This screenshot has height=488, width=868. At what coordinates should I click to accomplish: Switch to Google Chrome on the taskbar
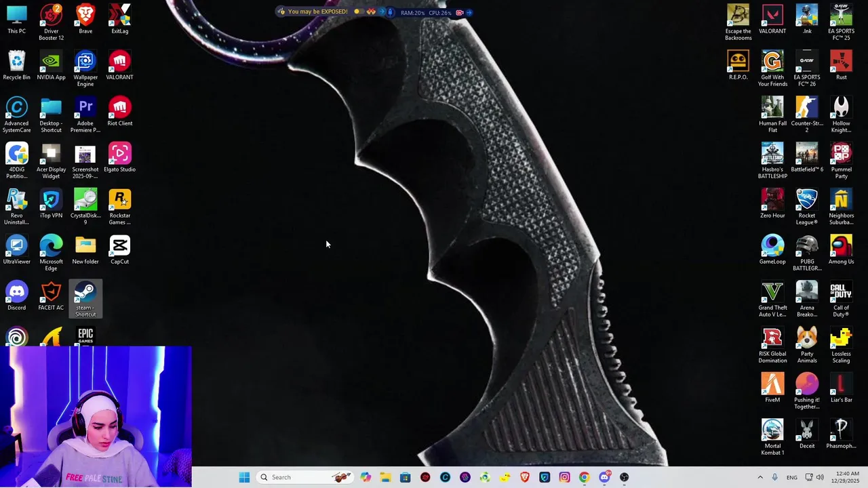pyautogui.click(x=585, y=477)
